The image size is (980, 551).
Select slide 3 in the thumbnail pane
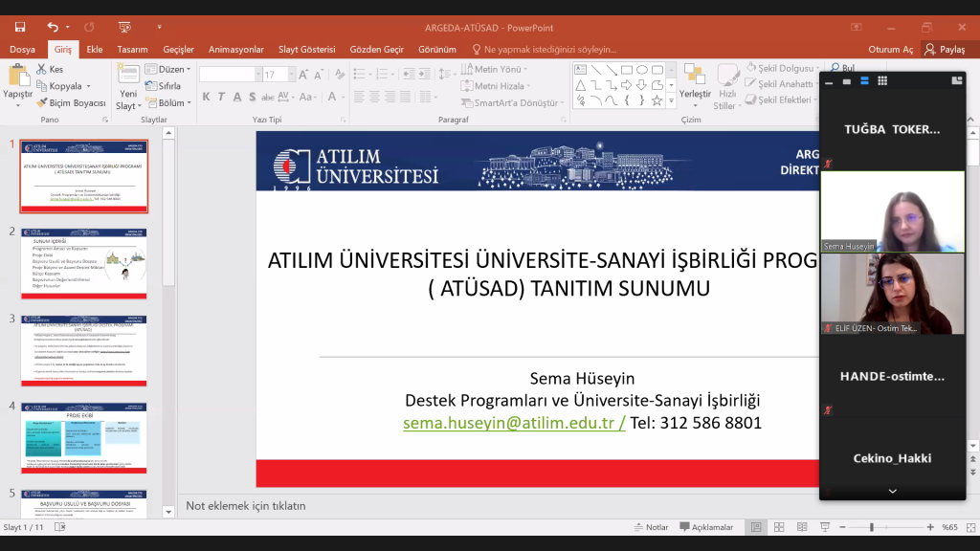(x=83, y=351)
